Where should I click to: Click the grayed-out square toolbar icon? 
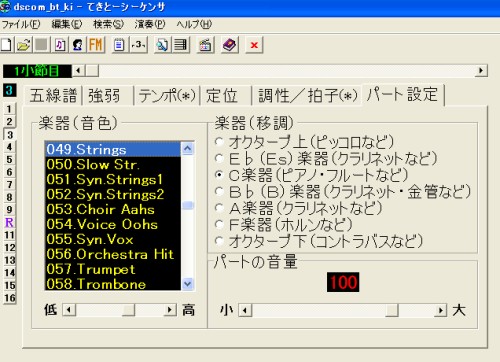[41, 45]
